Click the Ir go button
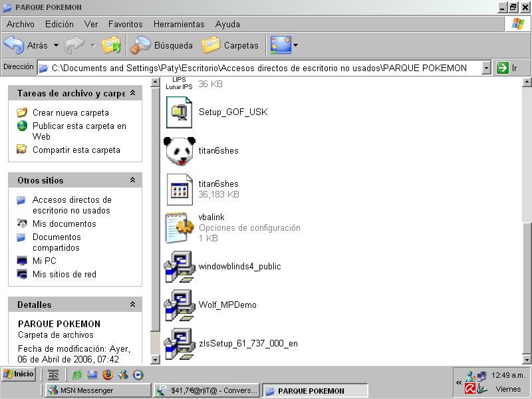Image resolution: width=532 pixels, height=399 pixels. (507, 68)
